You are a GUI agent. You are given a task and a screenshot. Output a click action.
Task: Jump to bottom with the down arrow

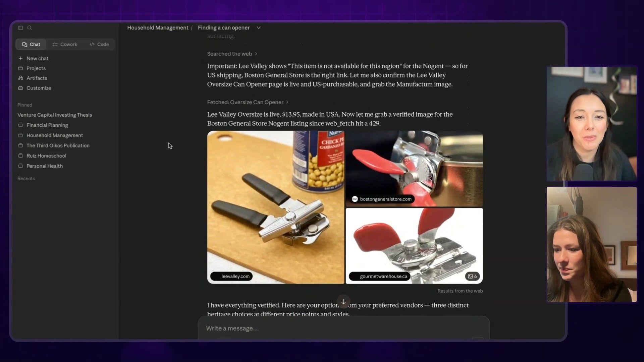[343, 302]
